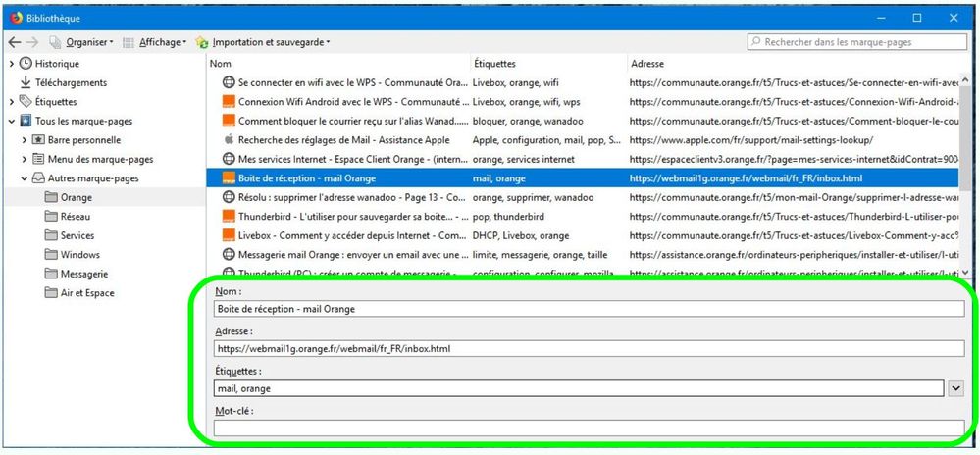The image size is (980, 455).
Task: Select 'Livebox - Comment y accéder' bookmark
Action: point(353,235)
